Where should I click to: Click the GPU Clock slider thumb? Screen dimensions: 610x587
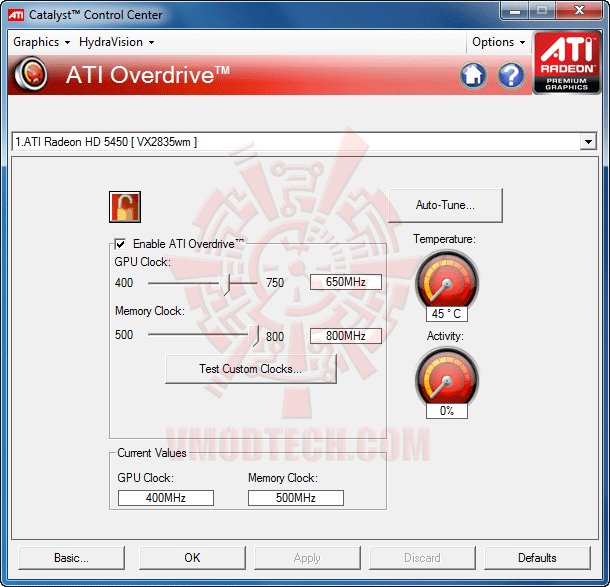(x=225, y=284)
